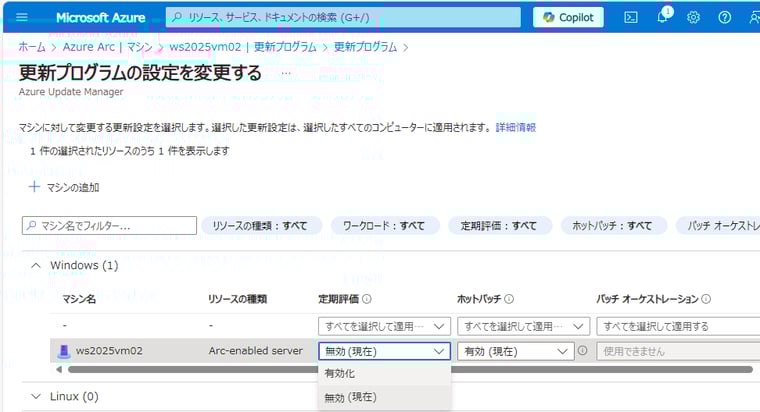Open ホットパッチ すべてを選択して適用 dropdown
The height and width of the screenshot is (412, 760).
[x=523, y=326]
